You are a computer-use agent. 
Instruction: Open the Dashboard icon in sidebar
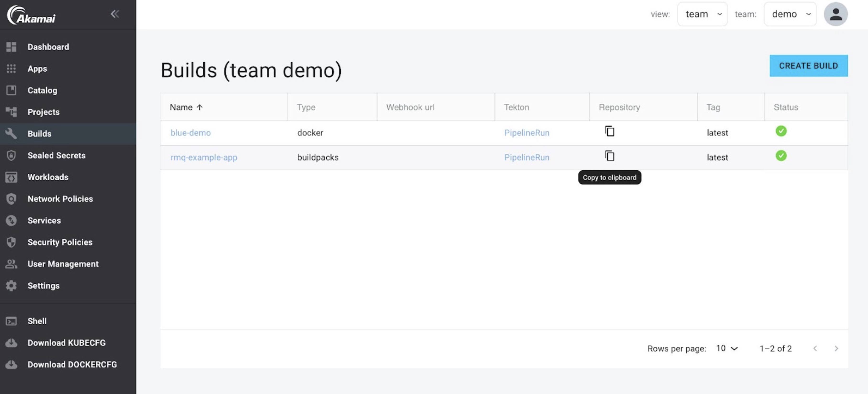[x=11, y=47]
